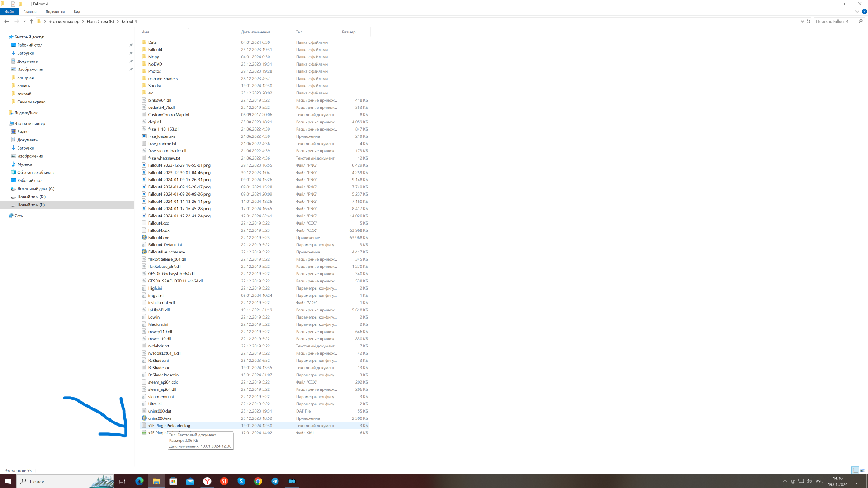Open the Вид ribbon tab
The height and width of the screenshot is (488, 868).
[77, 12]
